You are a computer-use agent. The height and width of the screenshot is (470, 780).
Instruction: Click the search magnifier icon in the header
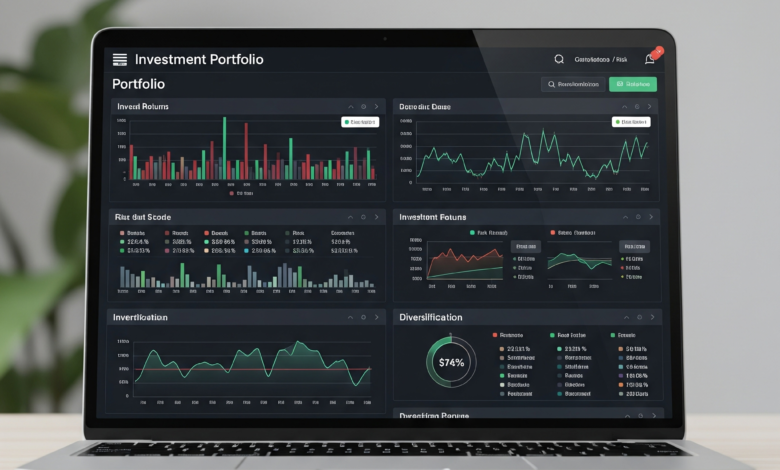(559, 60)
